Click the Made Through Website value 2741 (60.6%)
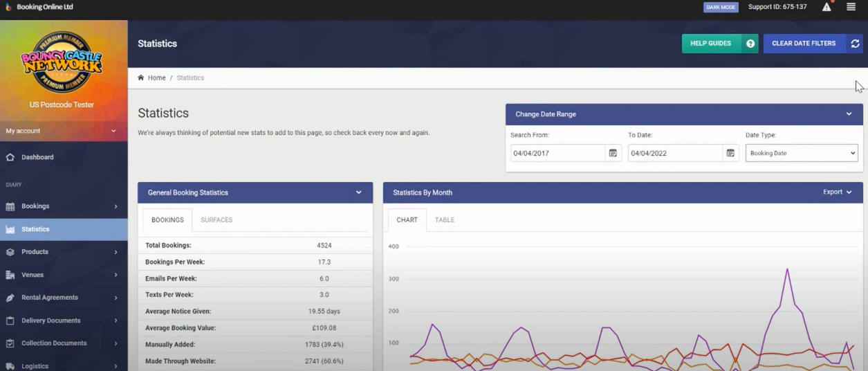 pyautogui.click(x=324, y=361)
